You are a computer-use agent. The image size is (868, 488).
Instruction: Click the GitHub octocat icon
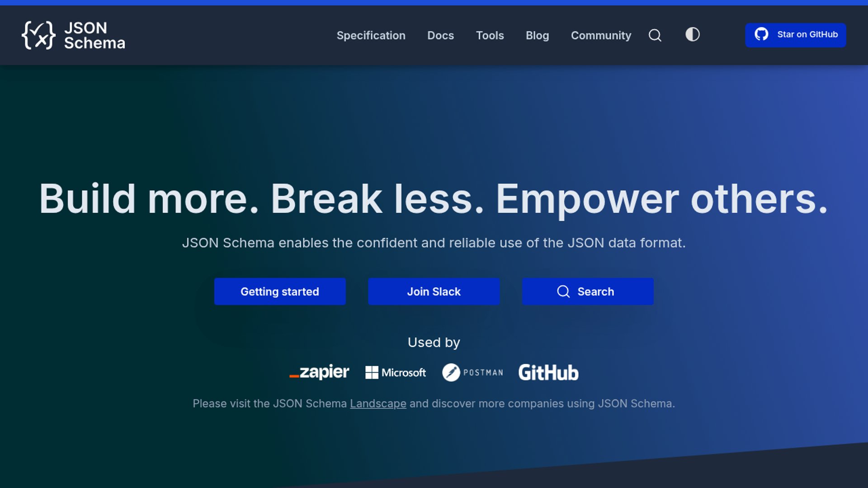click(761, 34)
